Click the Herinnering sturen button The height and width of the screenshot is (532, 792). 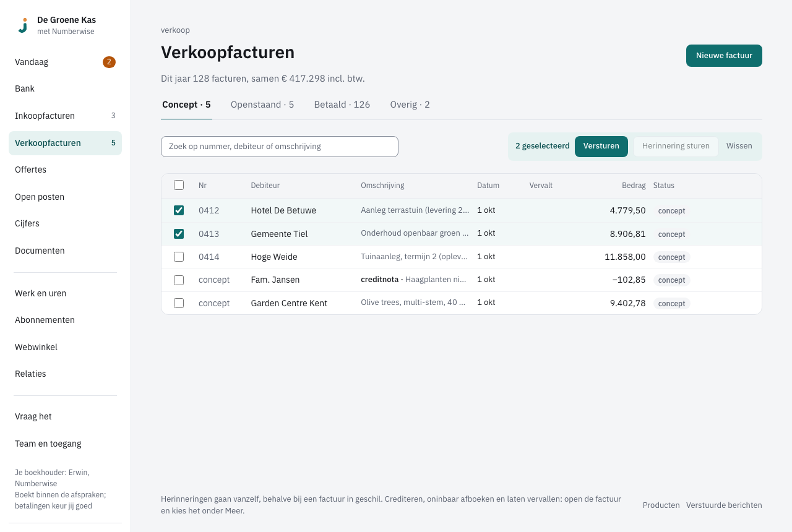(x=676, y=147)
